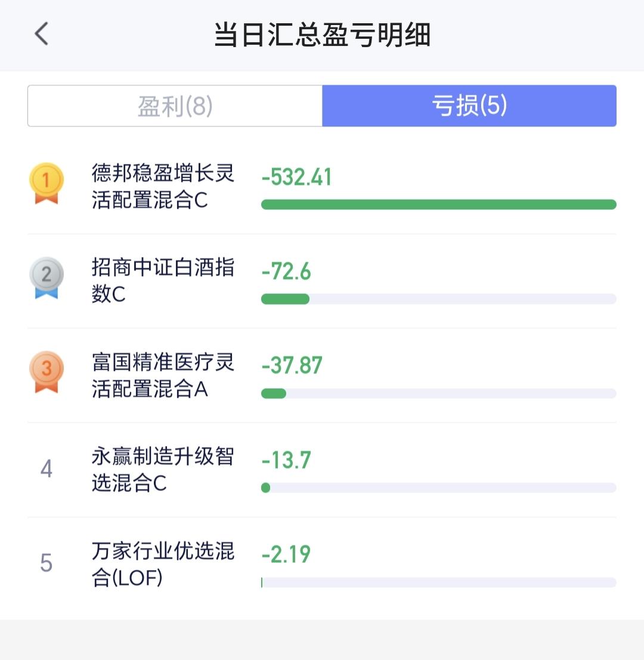Open 德邦稳盈增长灵活配置混合C fund
Image resolution: width=644 pixels, height=660 pixels.
pyautogui.click(x=163, y=187)
